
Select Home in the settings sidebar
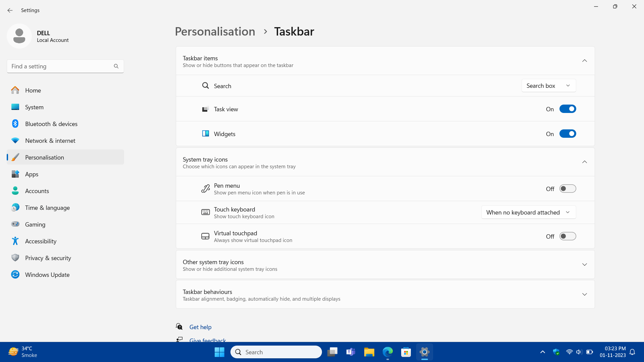point(33,90)
